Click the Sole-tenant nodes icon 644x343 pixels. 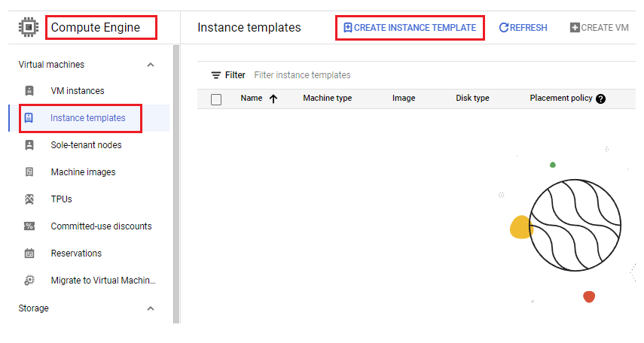29,145
